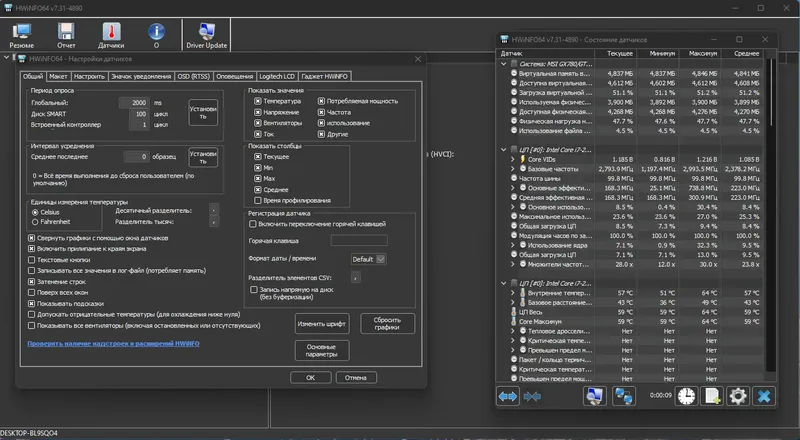
Task: Click the Отмена button
Action: pos(356,378)
